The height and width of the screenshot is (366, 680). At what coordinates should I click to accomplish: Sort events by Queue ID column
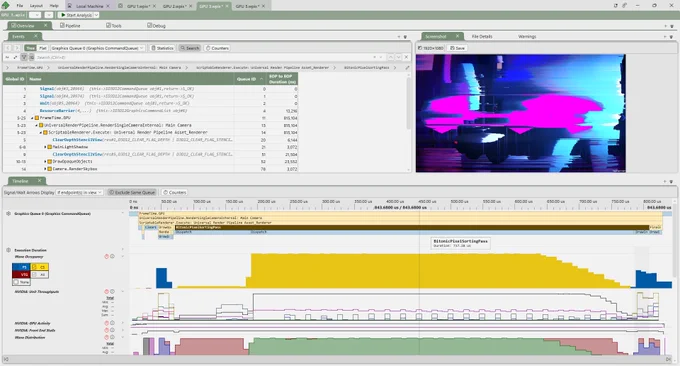click(x=250, y=79)
